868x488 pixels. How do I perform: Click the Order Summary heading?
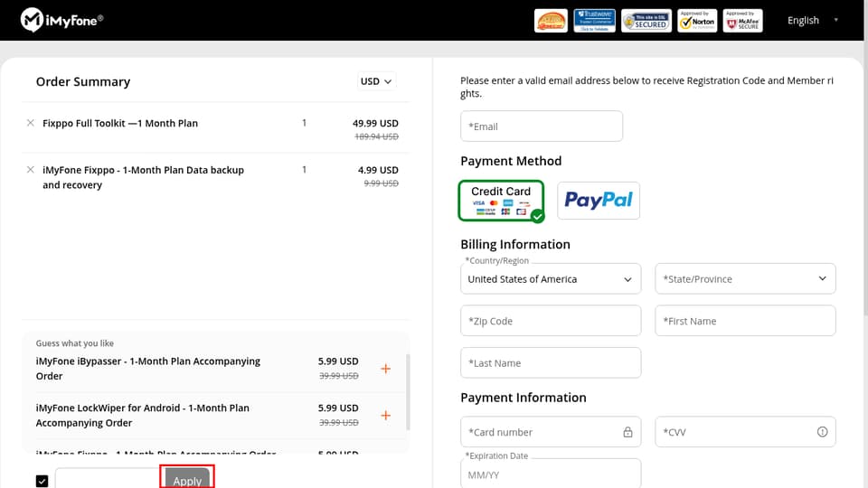pyautogui.click(x=83, y=82)
